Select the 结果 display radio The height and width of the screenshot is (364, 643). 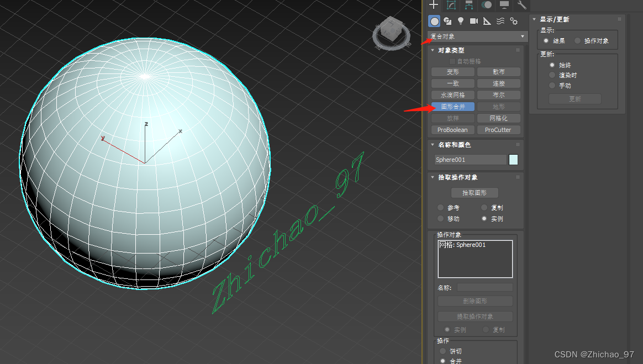(x=546, y=40)
